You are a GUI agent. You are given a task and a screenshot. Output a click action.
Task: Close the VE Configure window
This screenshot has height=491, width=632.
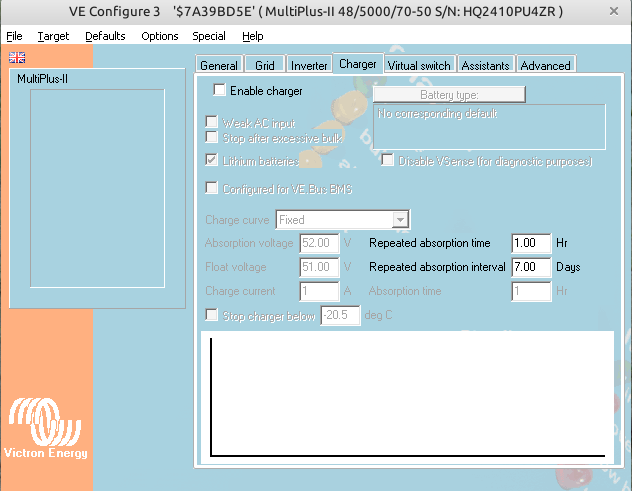tap(613, 11)
